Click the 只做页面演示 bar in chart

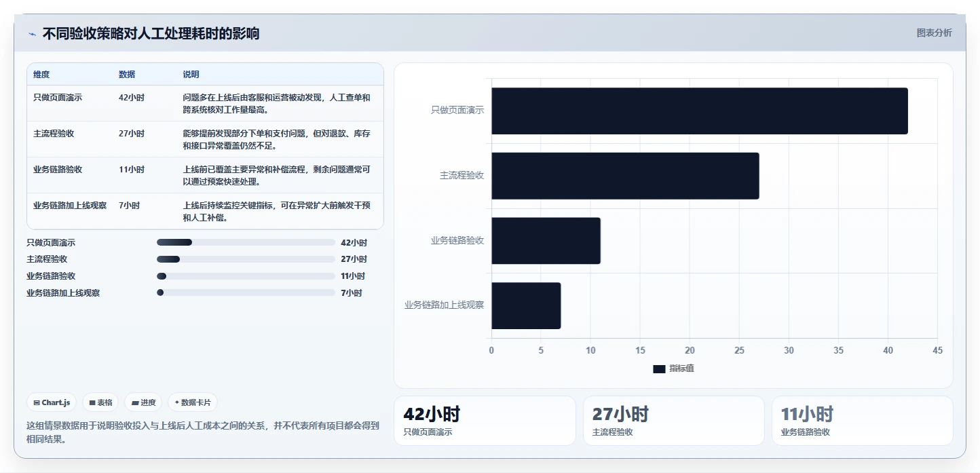pos(700,111)
